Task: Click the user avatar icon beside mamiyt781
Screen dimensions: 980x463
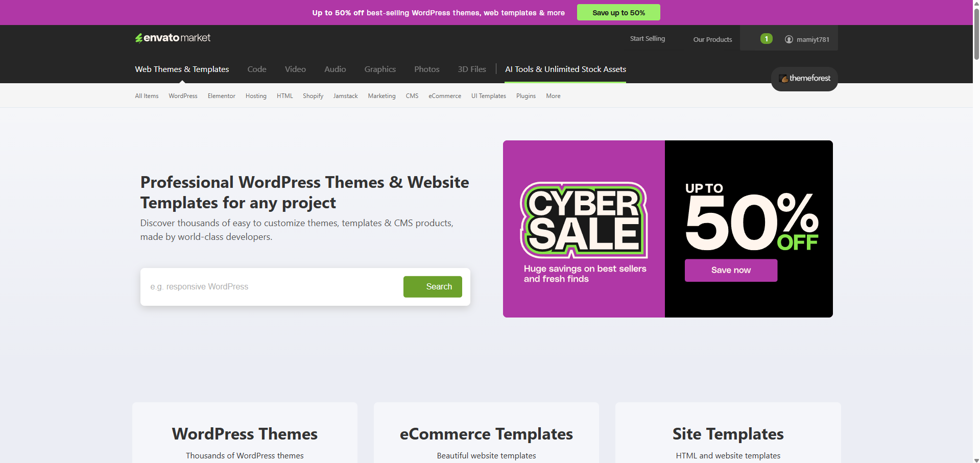Action: point(789,39)
